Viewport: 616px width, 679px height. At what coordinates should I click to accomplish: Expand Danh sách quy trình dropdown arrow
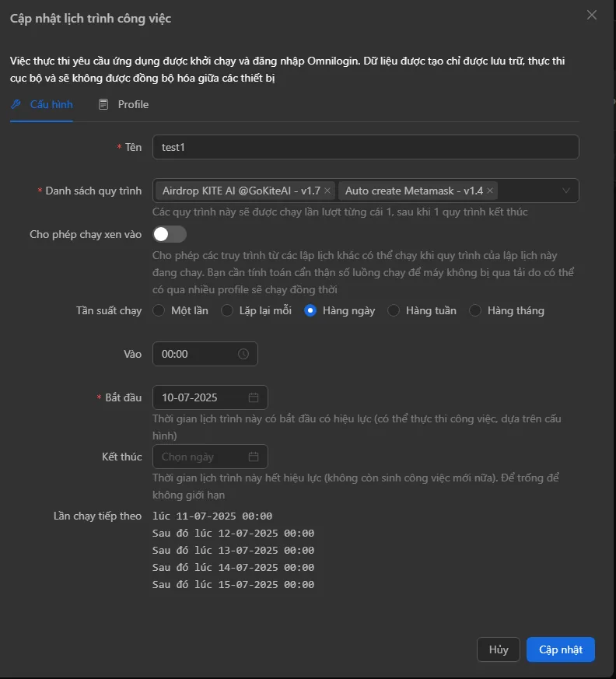tap(565, 191)
